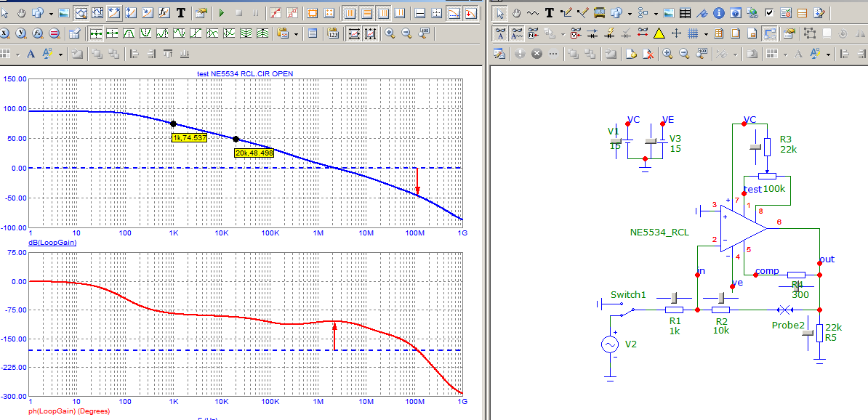
Task: Click the Go to X cursor icon
Action: coord(4,33)
